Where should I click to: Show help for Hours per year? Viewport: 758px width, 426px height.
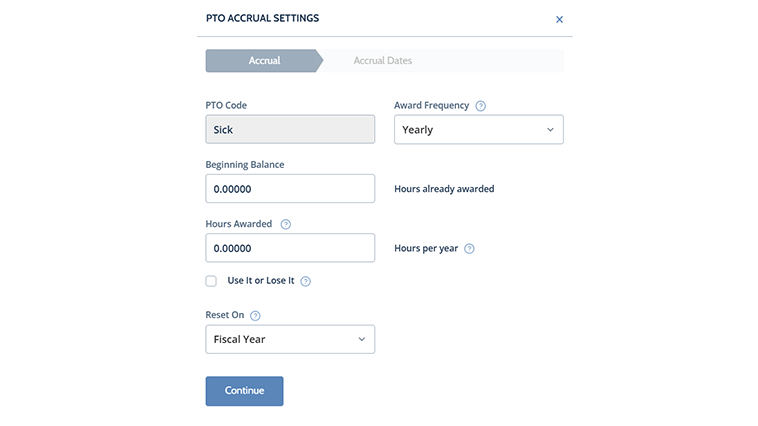coord(470,249)
